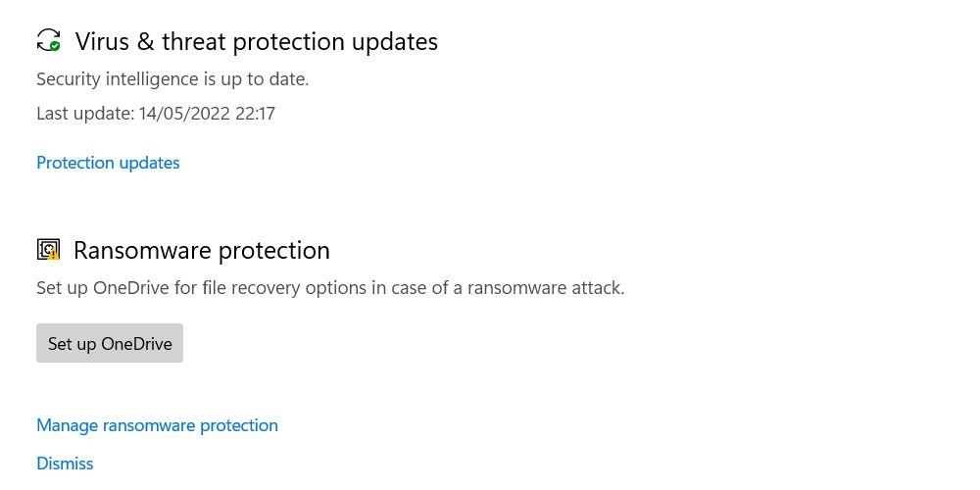The image size is (980, 490).
Task: Click the Virus & threat protection updates heading
Action: 256,42
